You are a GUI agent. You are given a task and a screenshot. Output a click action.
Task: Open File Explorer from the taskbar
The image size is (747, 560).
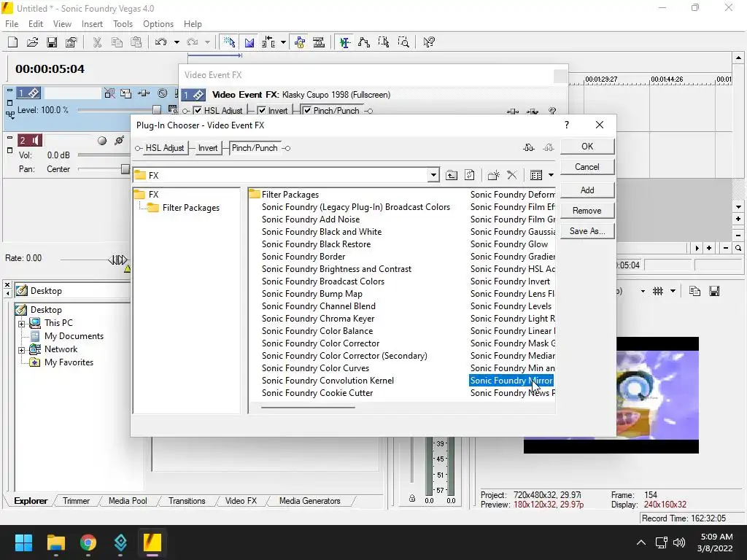click(55, 542)
